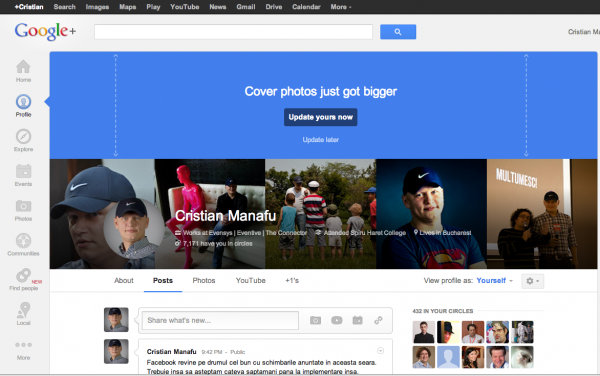Show more sidebar items via three dots
The image size is (600, 376).
pos(23,350)
